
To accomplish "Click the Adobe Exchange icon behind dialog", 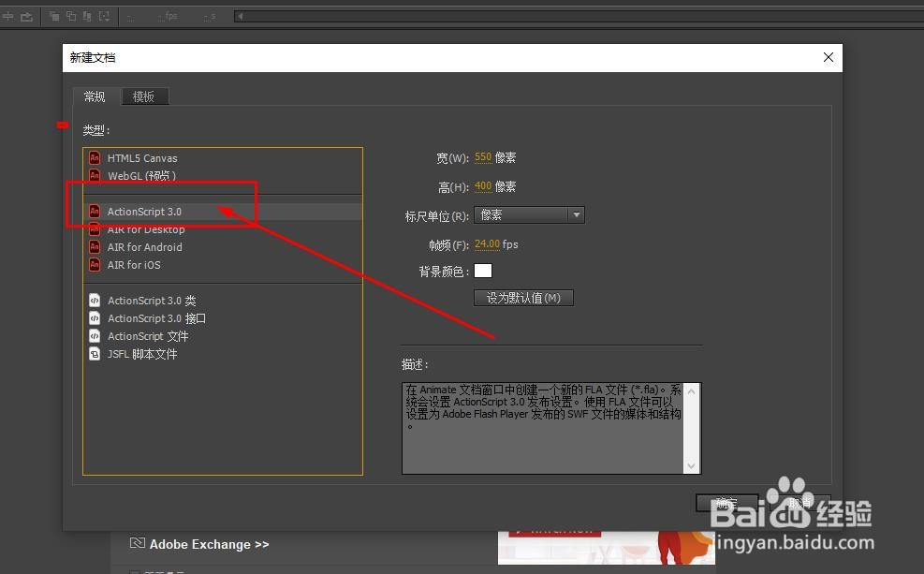I will pyautogui.click(x=138, y=543).
